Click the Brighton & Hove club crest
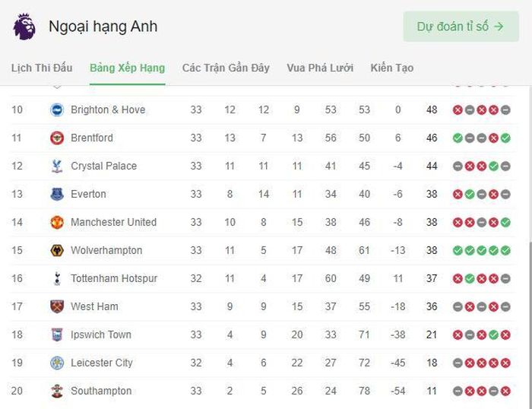Screen dimensions: 532x409 pos(57,109)
